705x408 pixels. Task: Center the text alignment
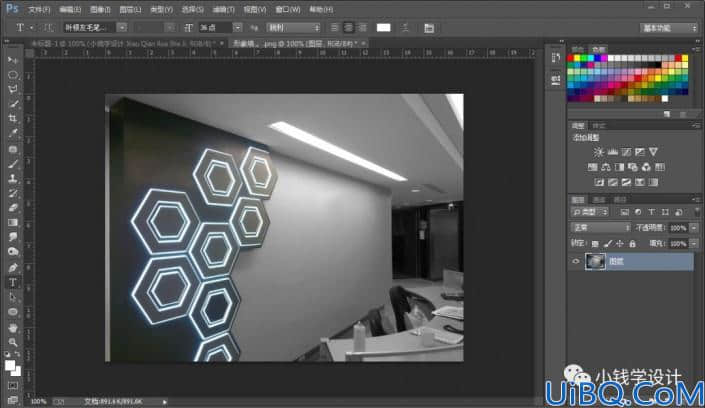(348, 28)
